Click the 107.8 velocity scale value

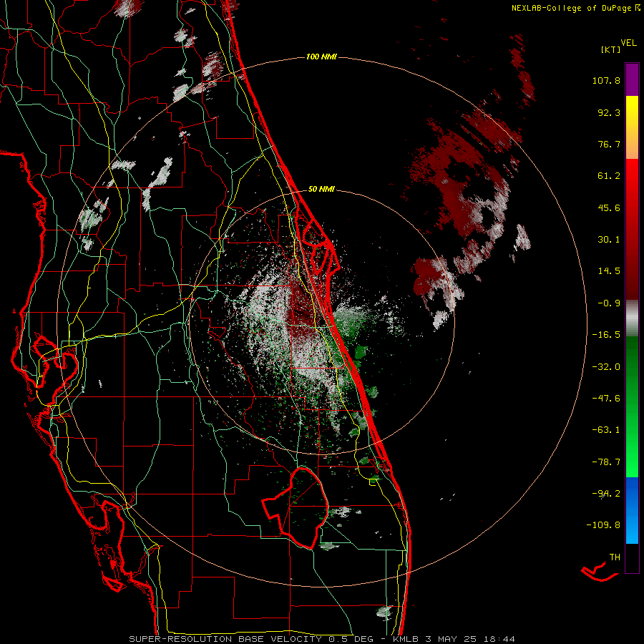tap(606, 80)
